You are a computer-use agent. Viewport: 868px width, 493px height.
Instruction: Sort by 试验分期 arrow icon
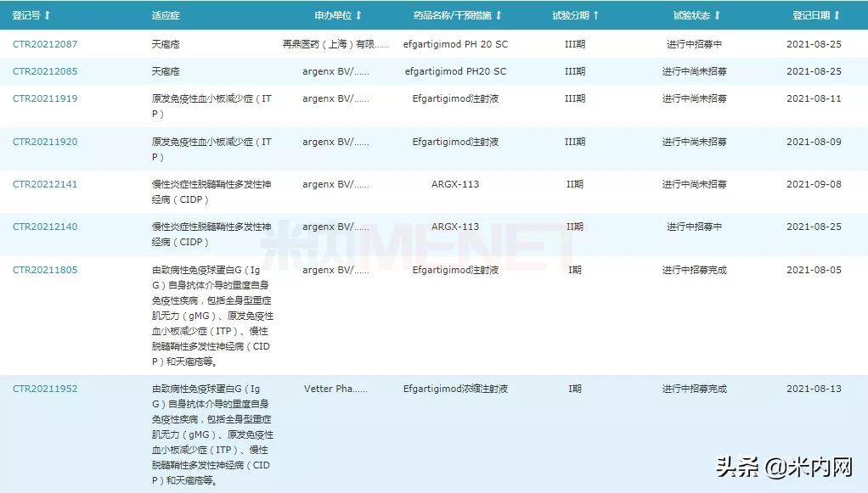tap(595, 15)
